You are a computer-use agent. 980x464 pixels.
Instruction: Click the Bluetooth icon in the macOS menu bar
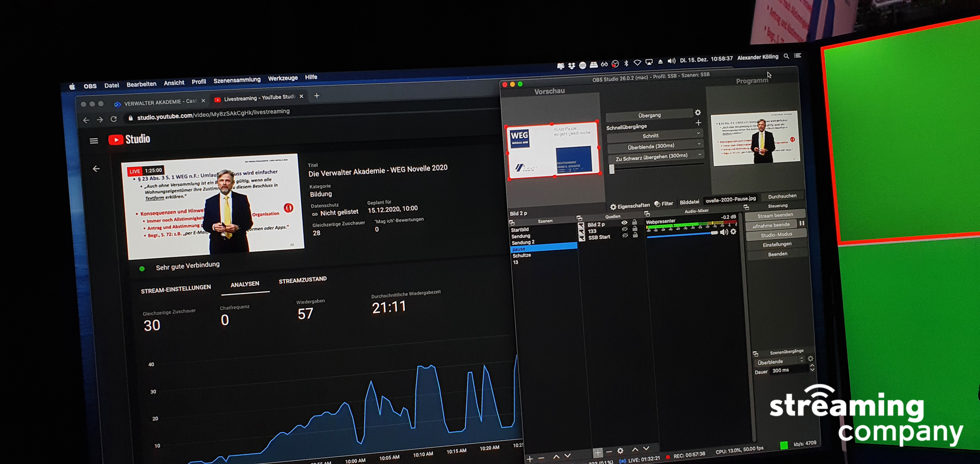pyautogui.click(x=626, y=63)
